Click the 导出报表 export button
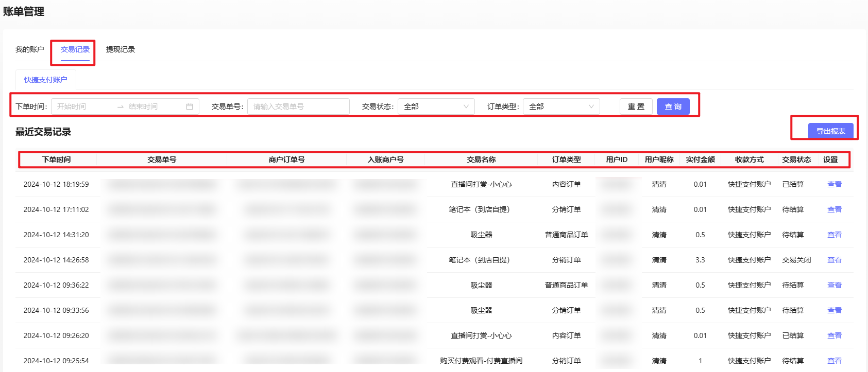Screen dimensions: 868x372 830,131
